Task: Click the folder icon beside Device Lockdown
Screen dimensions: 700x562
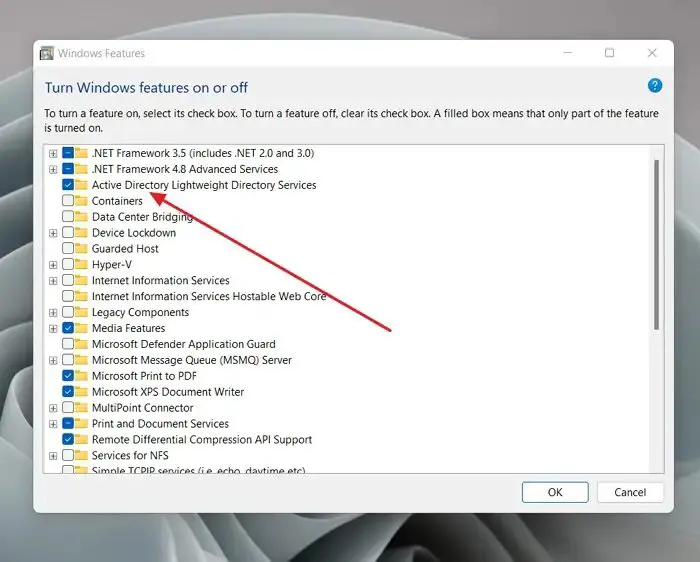Action: [x=81, y=233]
